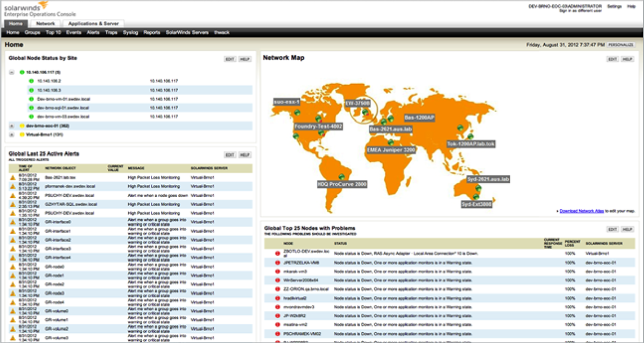Switch to the Network tab
This screenshot has width=644, height=343.
click(x=46, y=24)
